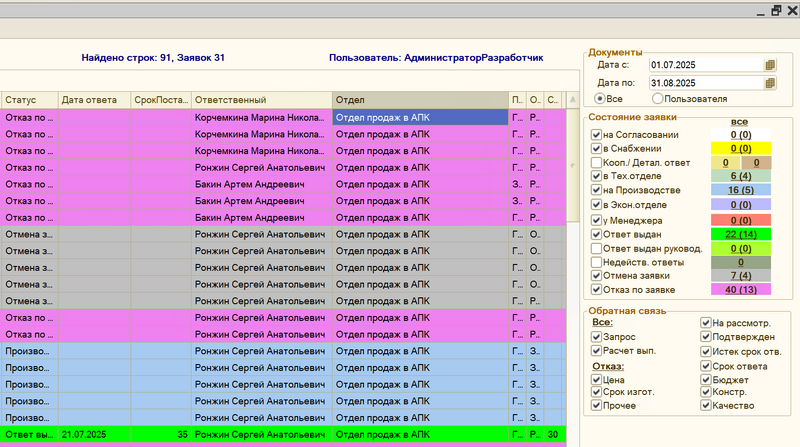Screen dimensions: 800x447
Task: Sort by Отдел column header
Action: (x=420, y=100)
